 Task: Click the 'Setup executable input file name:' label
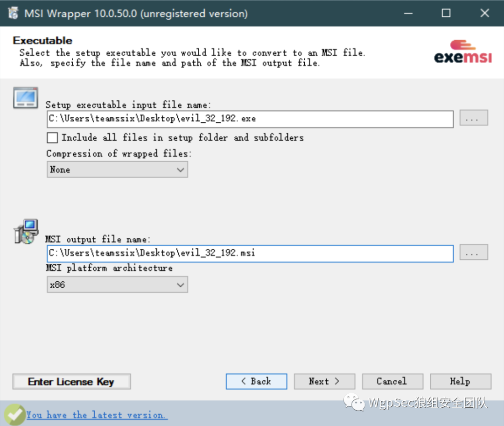pos(128,105)
